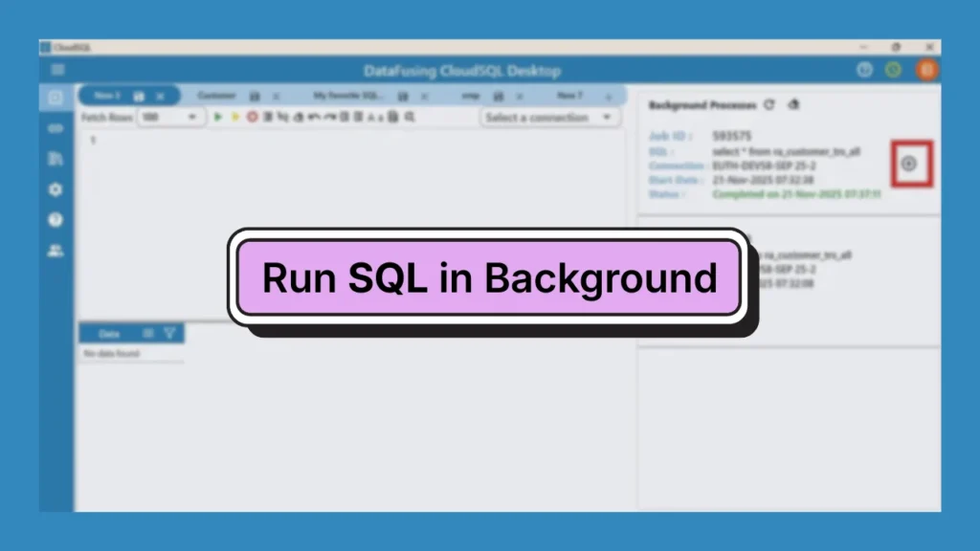Image resolution: width=980 pixels, height=551 pixels.
Task: Click inside the SQL editor line 1
Action: [x=354, y=142]
